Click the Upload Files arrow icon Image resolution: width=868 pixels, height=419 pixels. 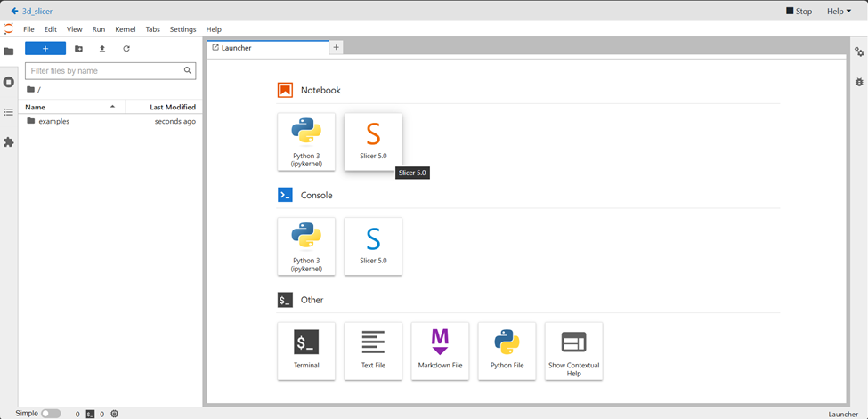coord(102,49)
